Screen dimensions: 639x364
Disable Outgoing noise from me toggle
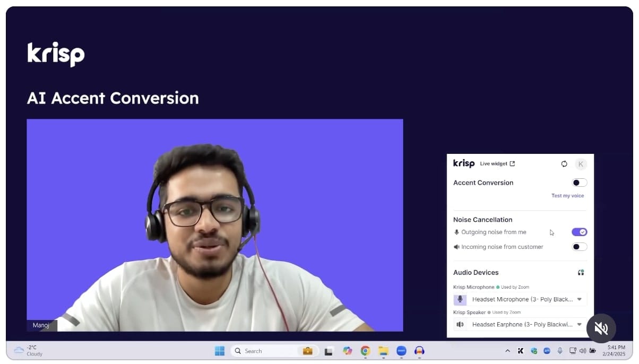(580, 232)
